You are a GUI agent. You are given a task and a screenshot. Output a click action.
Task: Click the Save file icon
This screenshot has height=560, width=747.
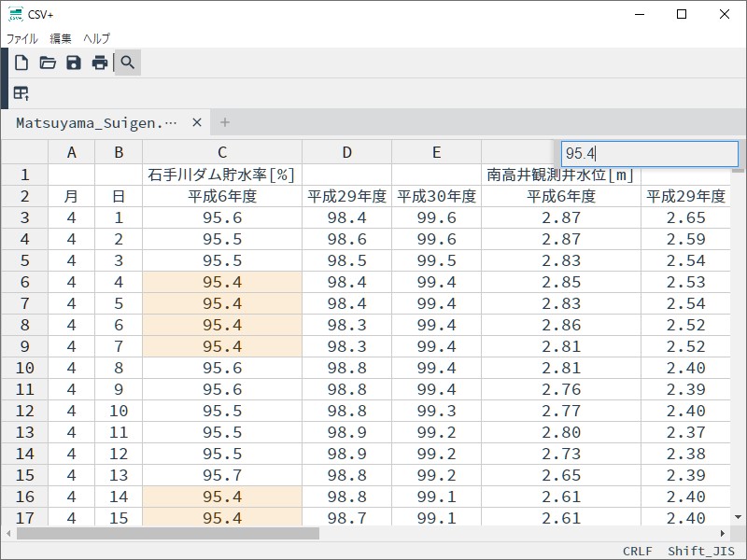point(74,63)
